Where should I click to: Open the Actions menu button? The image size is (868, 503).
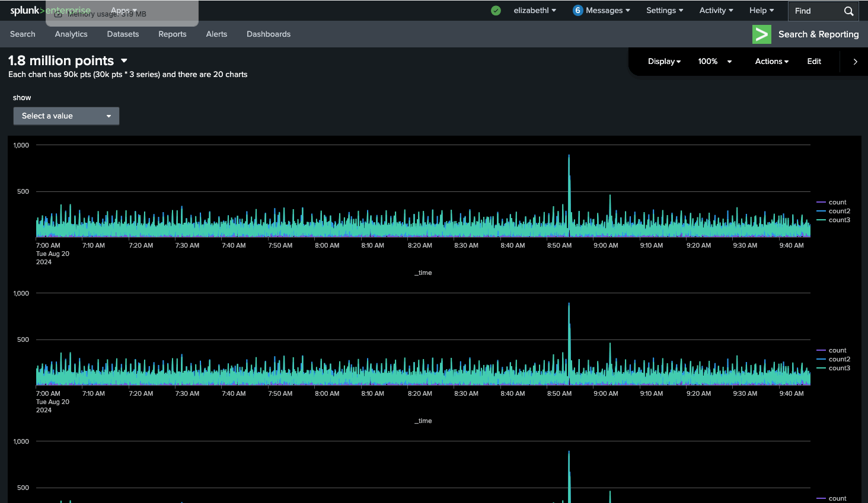coord(771,62)
